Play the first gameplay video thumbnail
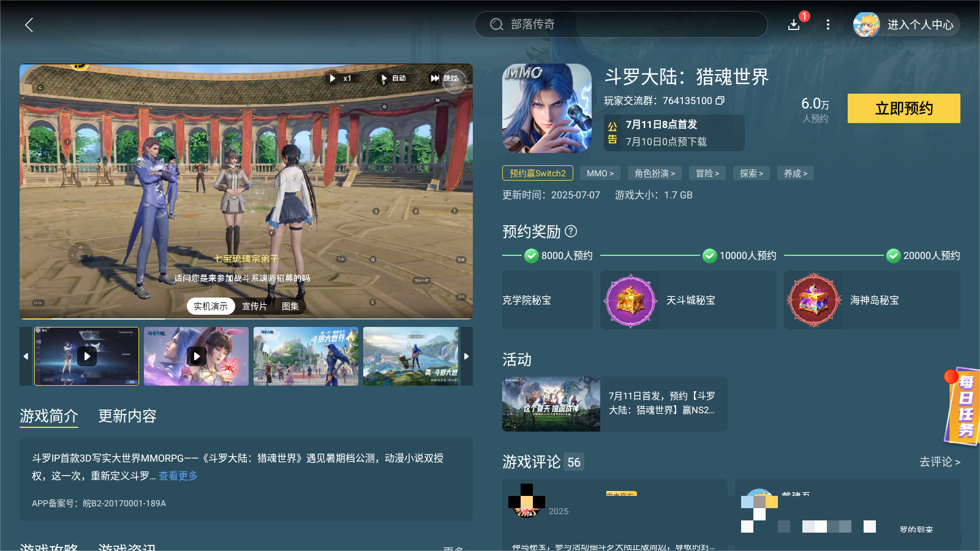Viewport: 980px width, 551px height. tap(86, 356)
